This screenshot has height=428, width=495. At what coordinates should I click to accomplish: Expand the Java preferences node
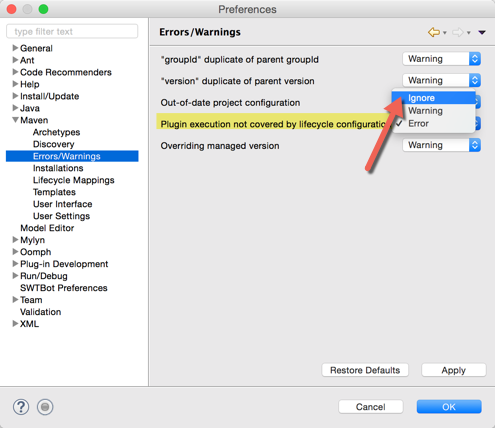click(x=15, y=108)
